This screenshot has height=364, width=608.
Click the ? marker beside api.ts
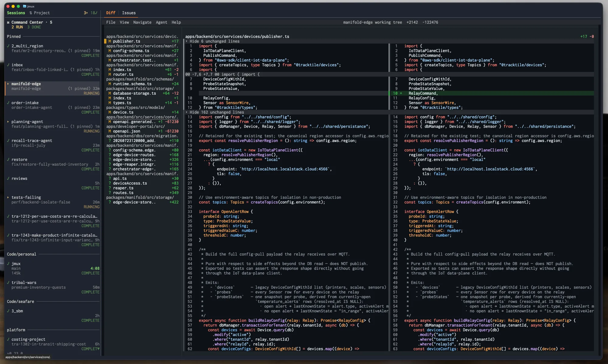110,179
